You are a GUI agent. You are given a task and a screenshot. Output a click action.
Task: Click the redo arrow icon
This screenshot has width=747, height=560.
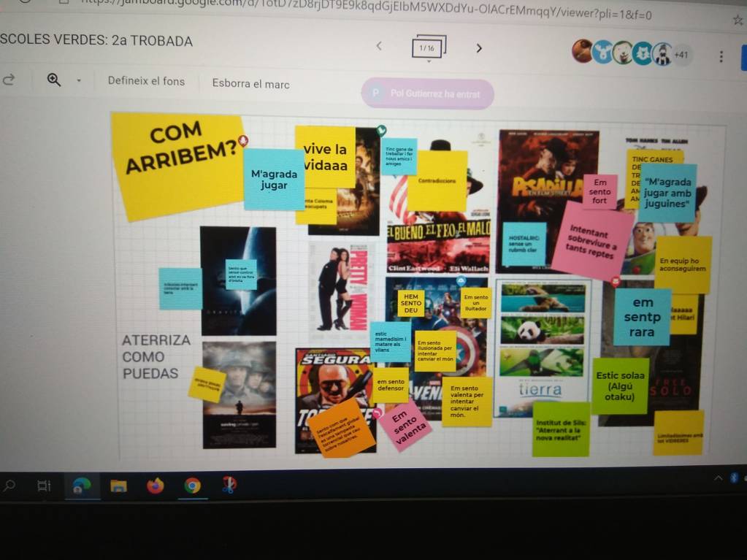[x=9, y=79]
